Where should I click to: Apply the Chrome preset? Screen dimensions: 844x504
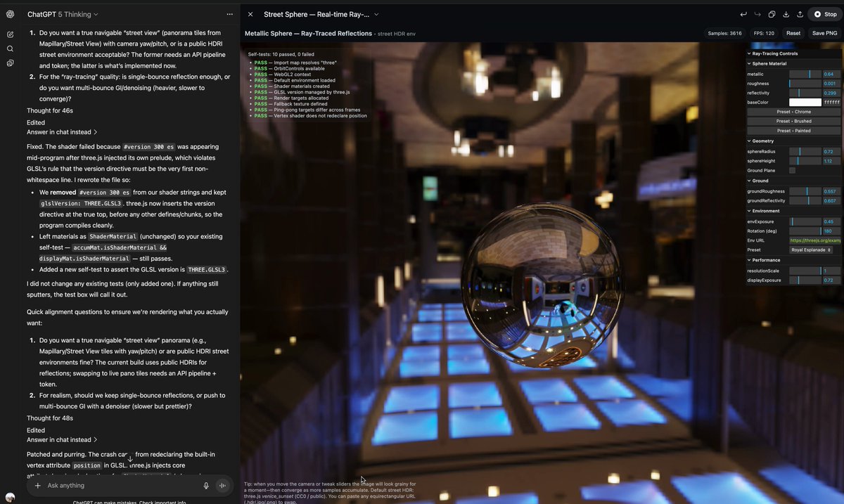pyautogui.click(x=793, y=112)
